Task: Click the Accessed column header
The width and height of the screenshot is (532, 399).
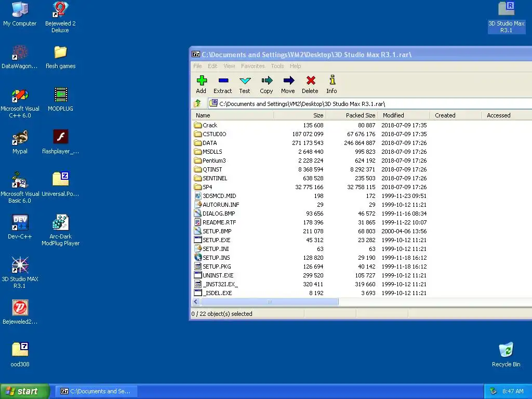Action: coord(507,115)
